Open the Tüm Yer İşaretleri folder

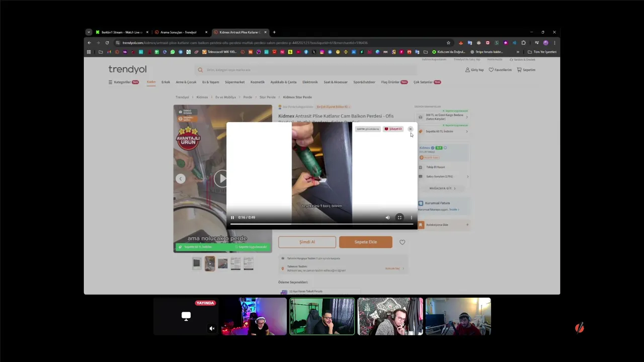coord(542,52)
